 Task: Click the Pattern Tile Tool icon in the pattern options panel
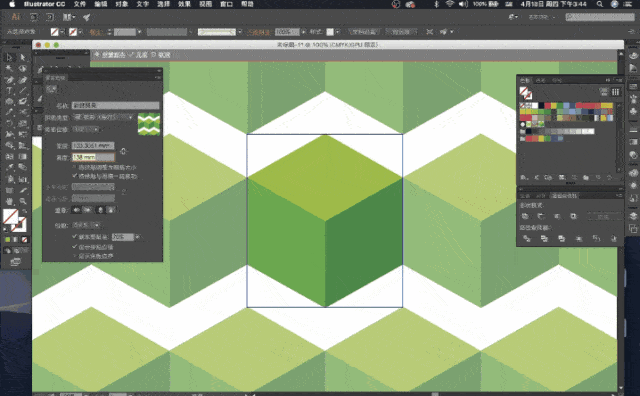(51, 89)
